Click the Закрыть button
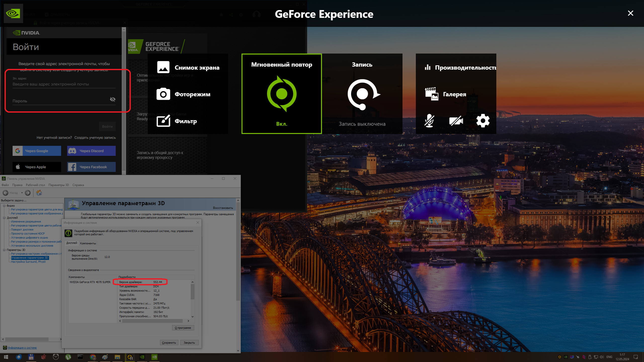644x362 pixels. pos(189,343)
